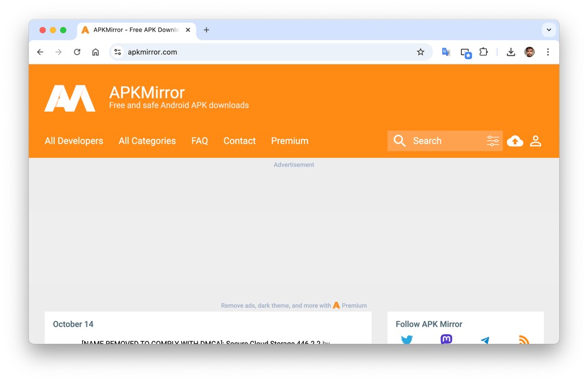Go to the FAQ page
Screen dimensions: 588x382
[x=199, y=141]
